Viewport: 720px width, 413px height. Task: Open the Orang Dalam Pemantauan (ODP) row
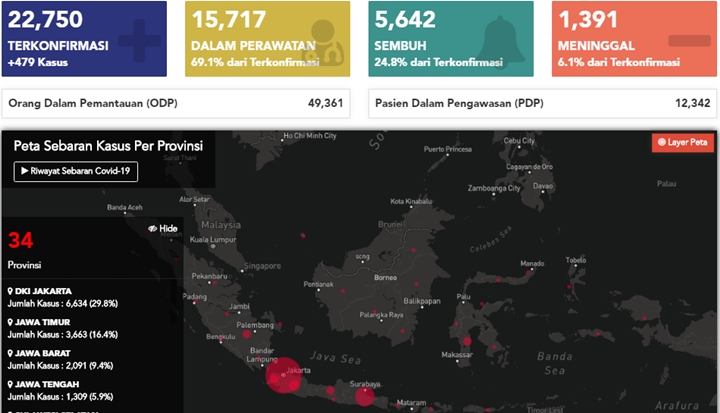point(176,103)
